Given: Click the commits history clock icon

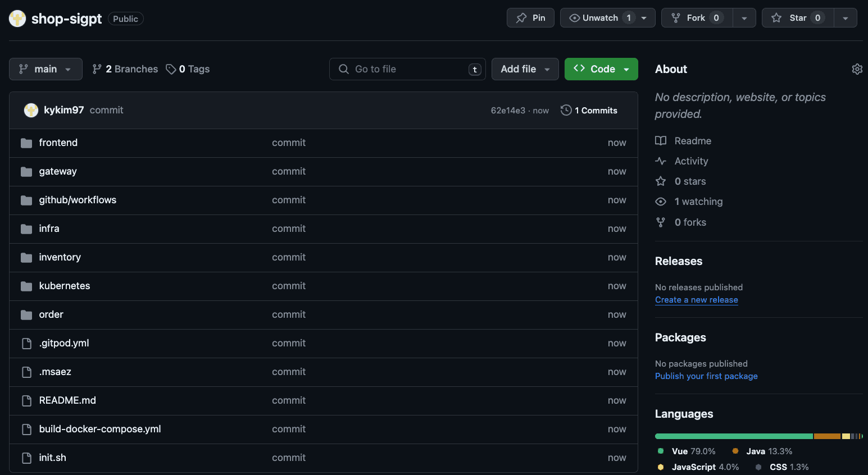Looking at the screenshot, I should (566, 110).
